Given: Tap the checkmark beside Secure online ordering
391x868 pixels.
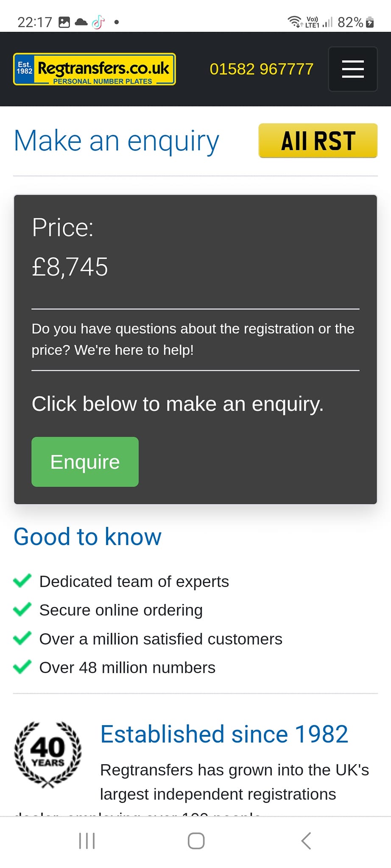Looking at the screenshot, I should (22, 609).
